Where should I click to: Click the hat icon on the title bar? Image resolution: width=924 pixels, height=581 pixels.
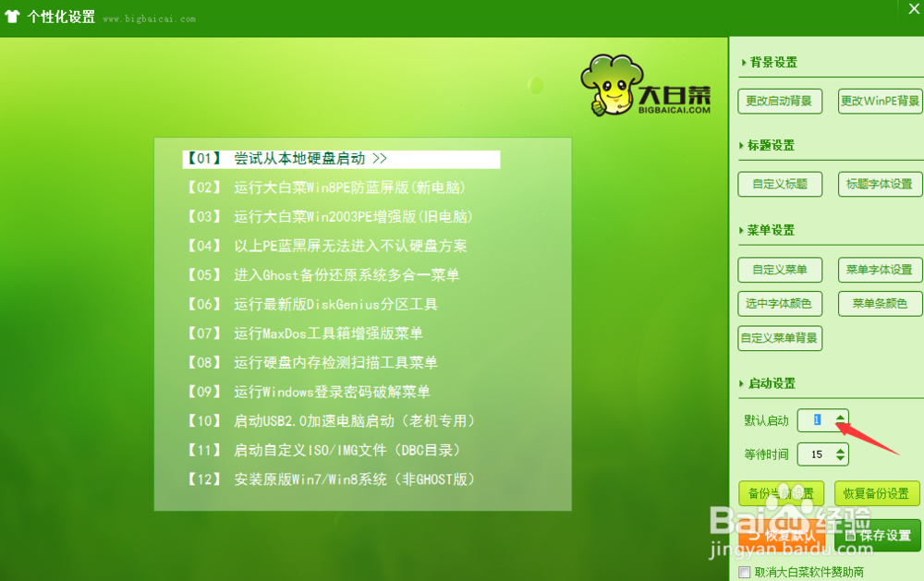(x=10, y=13)
